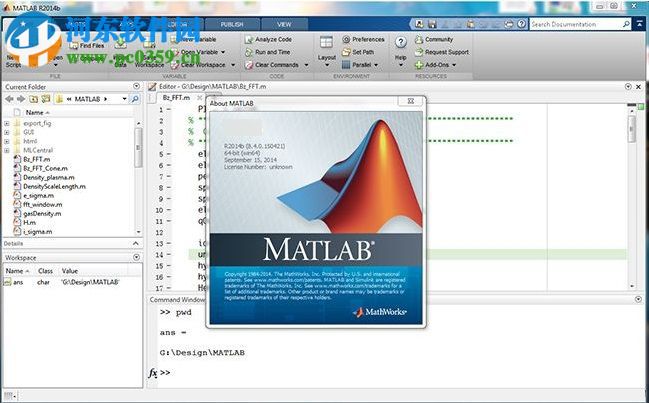Open MATLAB Preferences
This screenshot has height=403, width=649.
pyautogui.click(x=363, y=39)
